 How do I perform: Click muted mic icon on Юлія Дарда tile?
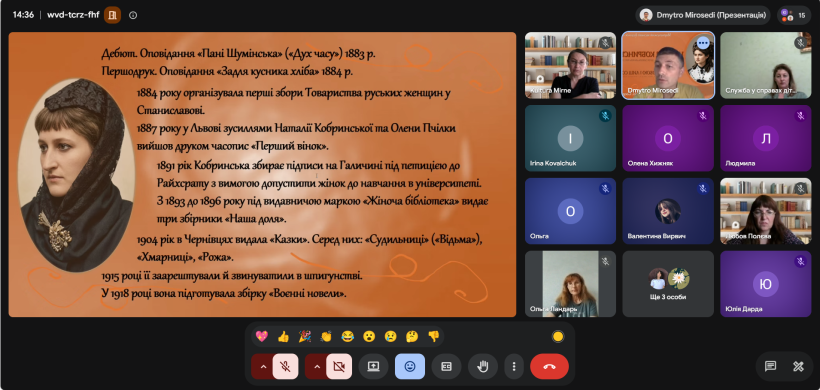click(x=801, y=261)
